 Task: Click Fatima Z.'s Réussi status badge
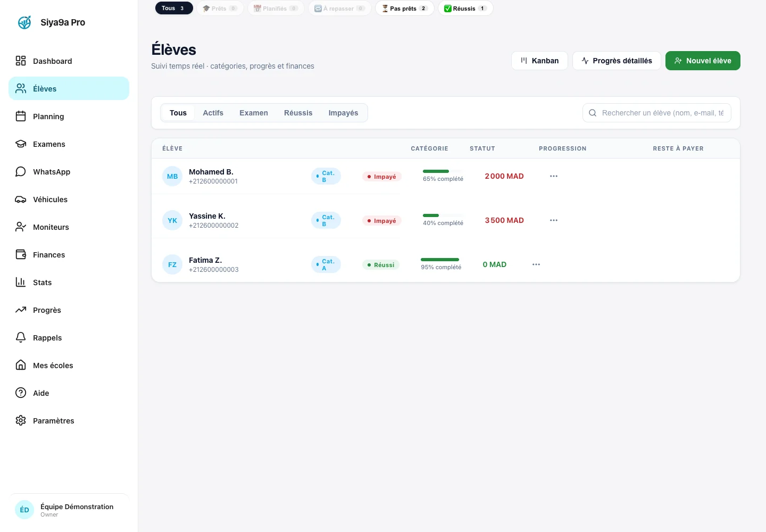(x=381, y=265)
